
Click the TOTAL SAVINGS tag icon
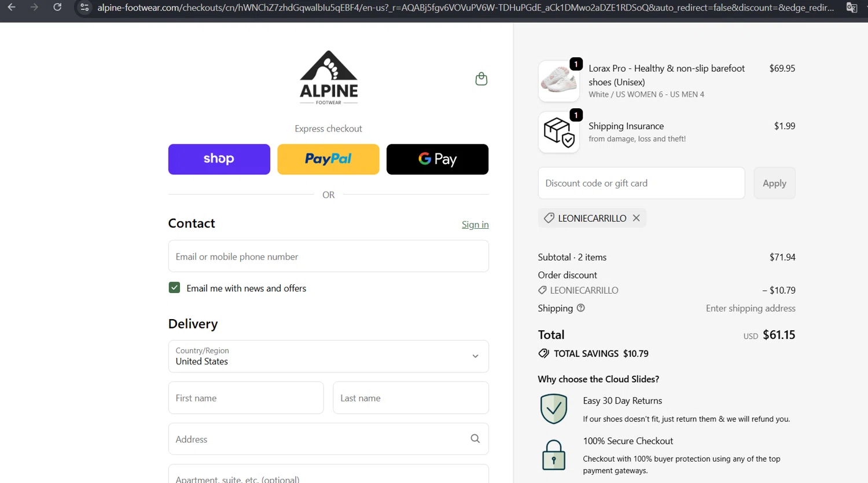[x=543, y=353]
